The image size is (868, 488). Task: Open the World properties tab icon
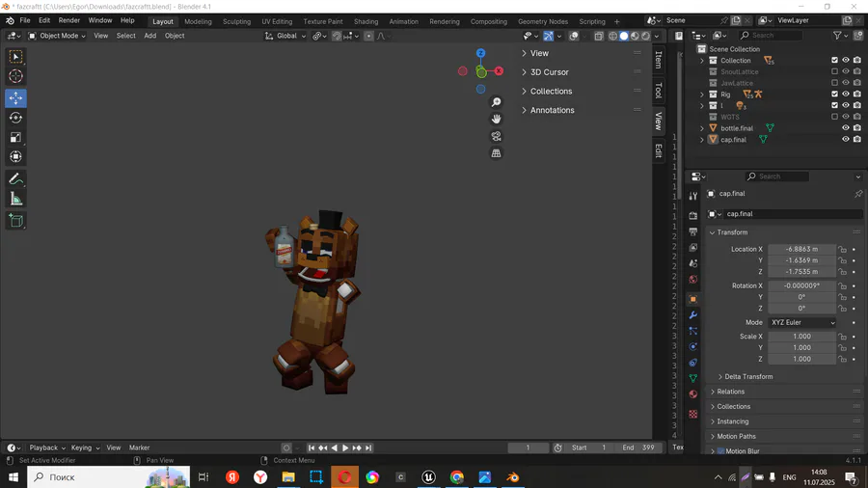pos(693,279)
